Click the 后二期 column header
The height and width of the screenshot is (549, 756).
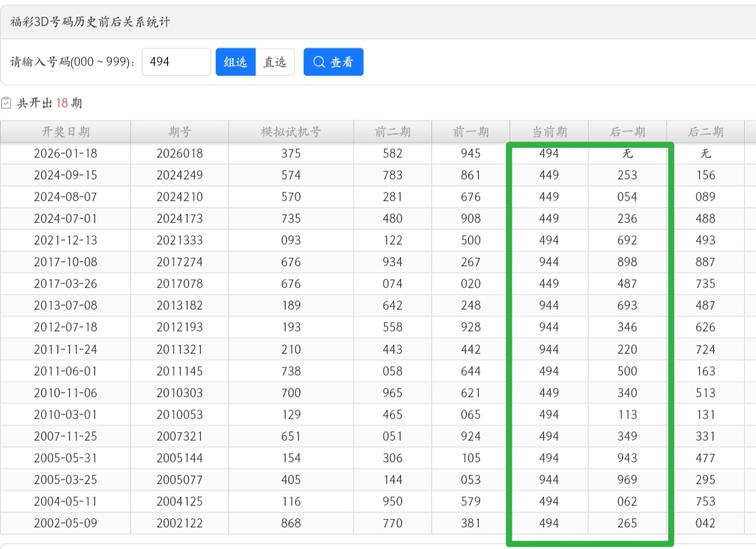click(x=706, y=132)
